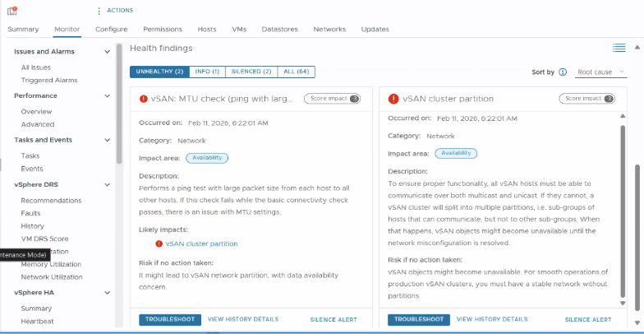Open vSphere HA Summary
This screenshot has height=334, width=644.
(36, 308)
